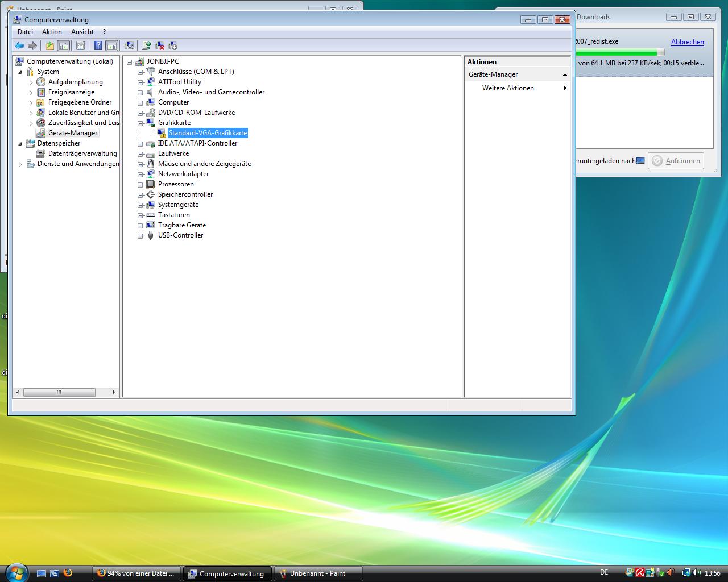Toggle the show/hide console tree button
The image size is (728, 582).
coord(64,45)
